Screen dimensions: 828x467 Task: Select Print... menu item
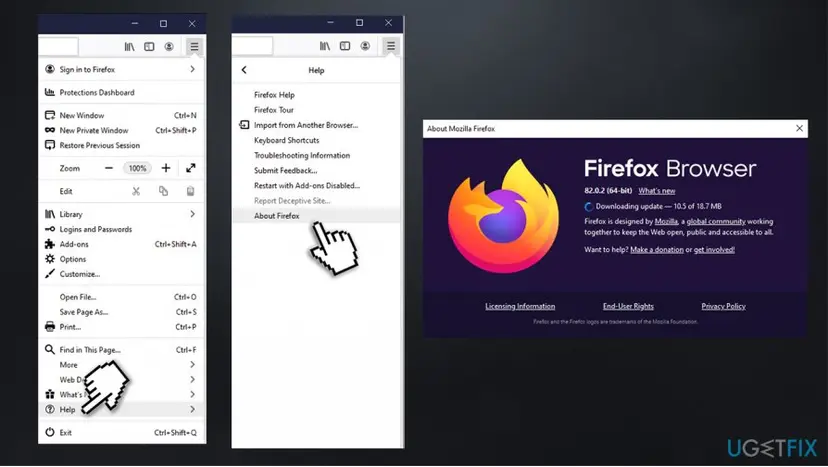click(x=122, y=327)
